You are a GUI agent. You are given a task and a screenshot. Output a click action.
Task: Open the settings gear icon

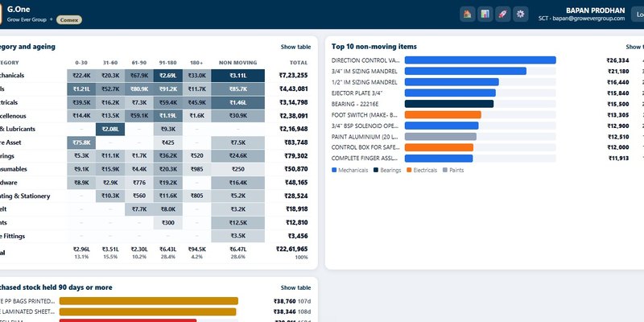[520, 14]
